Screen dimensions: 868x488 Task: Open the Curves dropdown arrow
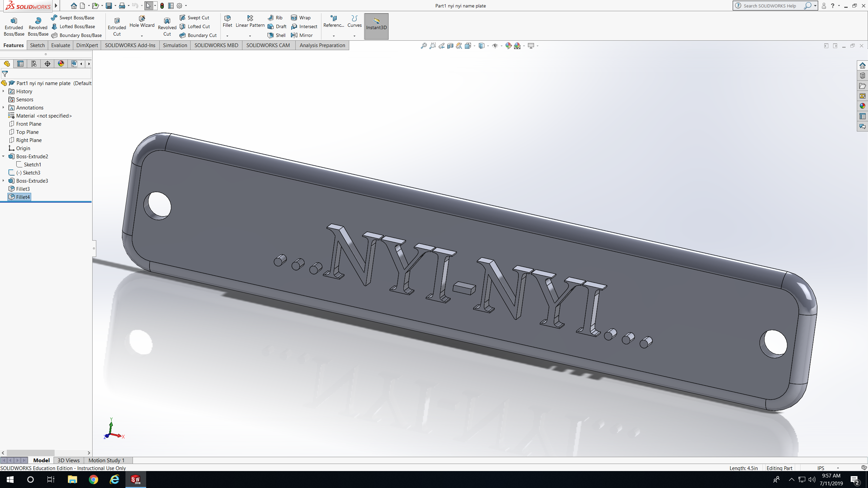[354, 36]
